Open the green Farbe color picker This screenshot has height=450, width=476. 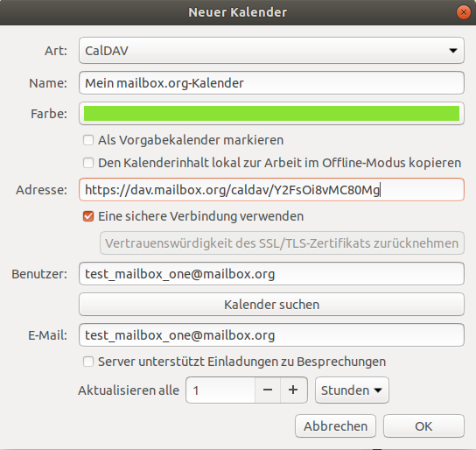click(x=271, y=114)
